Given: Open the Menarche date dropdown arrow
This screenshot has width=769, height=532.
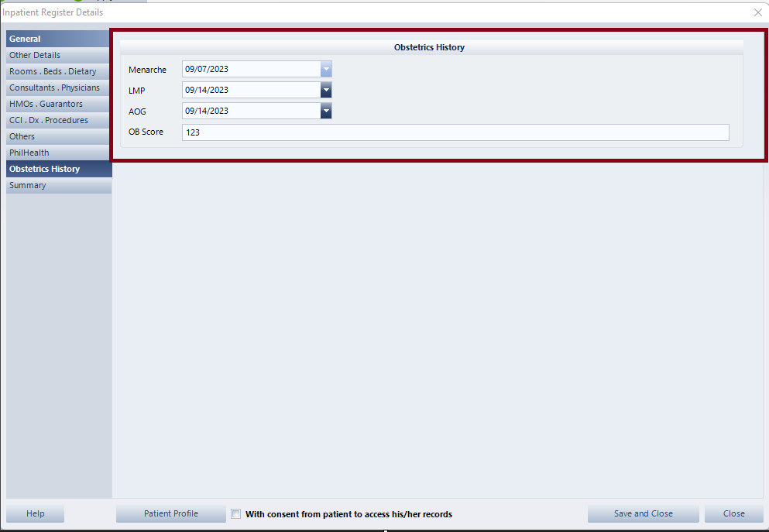Looking at the screenshot, I should (x=326, y=70).
